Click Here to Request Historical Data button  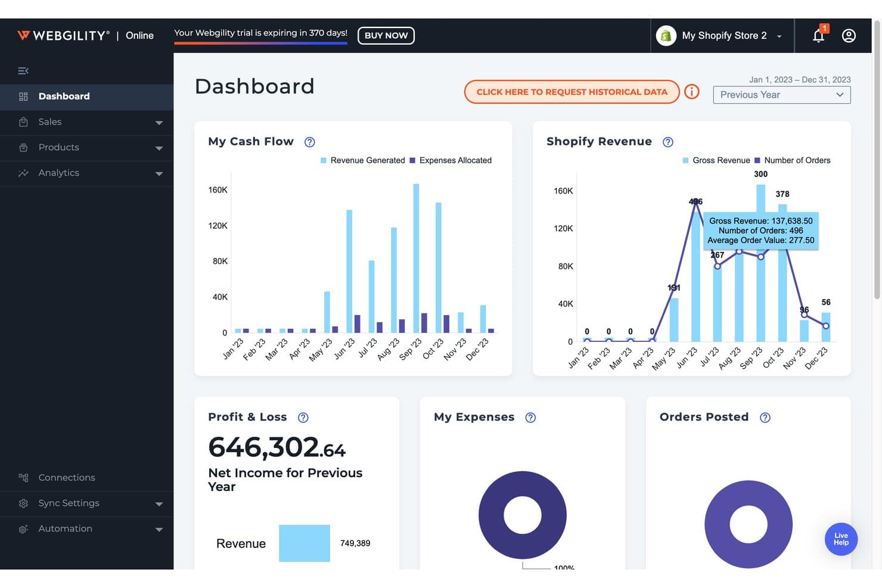click(x=572, y=92)
